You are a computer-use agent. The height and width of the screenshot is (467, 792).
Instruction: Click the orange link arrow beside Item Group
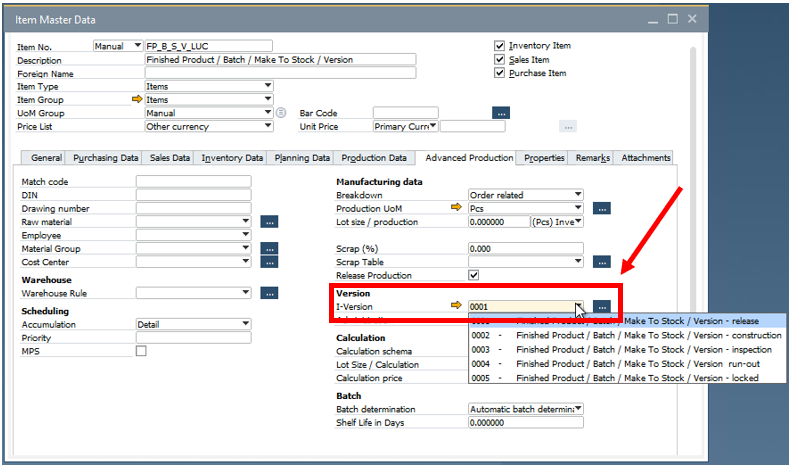tap(137, 99)
